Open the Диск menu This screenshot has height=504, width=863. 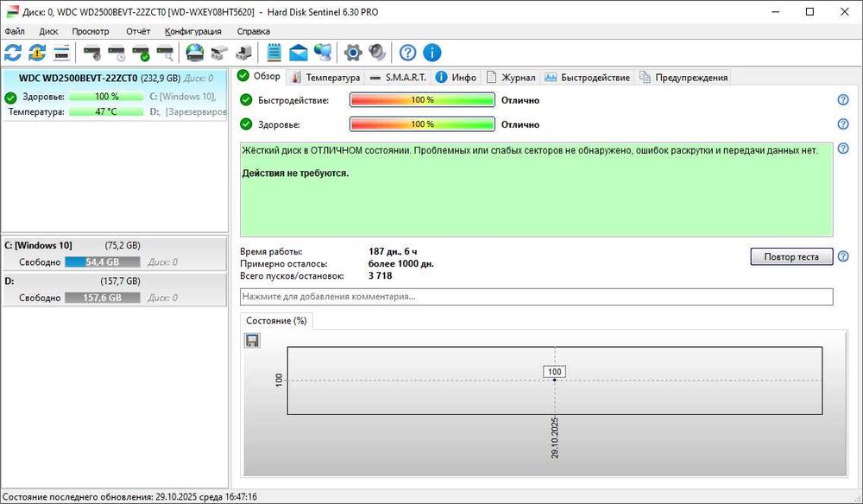[48, 31]
